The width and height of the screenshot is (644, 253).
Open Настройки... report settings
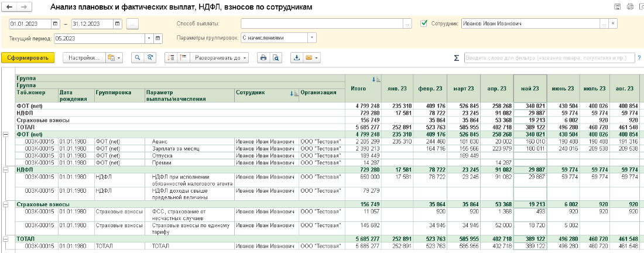pyautogui.click(x=84, y=58)
